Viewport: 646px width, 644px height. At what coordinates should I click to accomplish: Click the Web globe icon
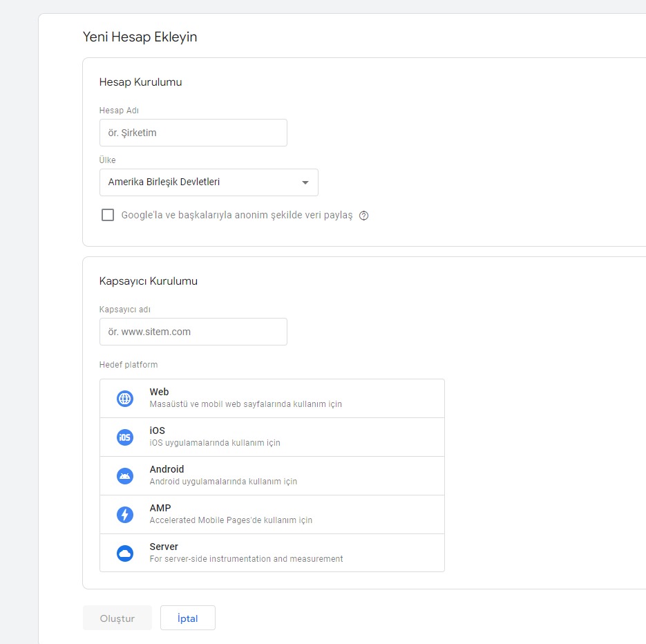point(125,399)
